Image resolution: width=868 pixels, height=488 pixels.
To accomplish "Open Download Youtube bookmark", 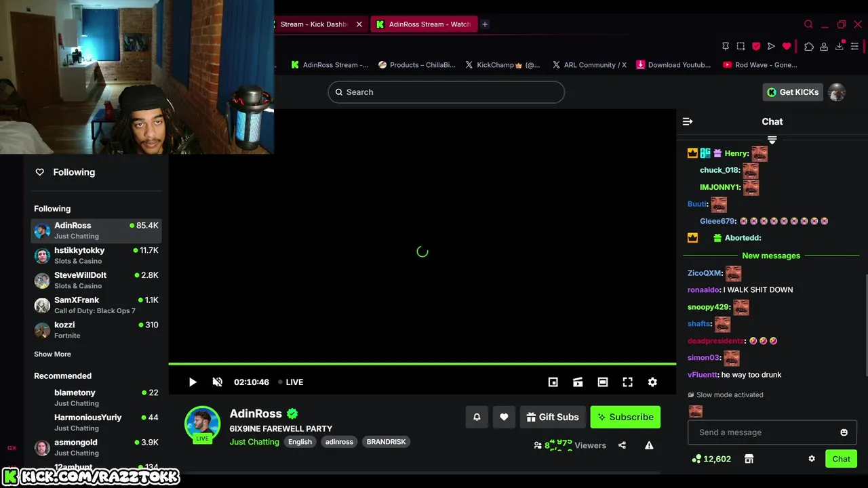I will (x=673, y=65).
